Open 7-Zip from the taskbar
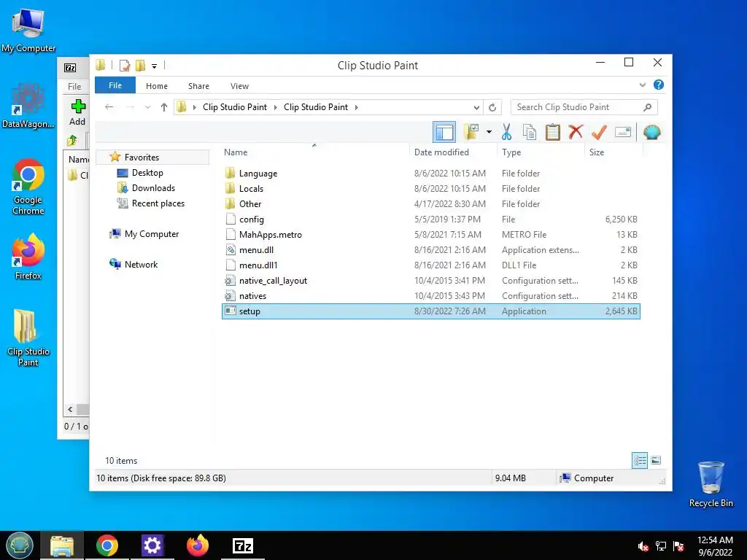Screen dimensions: 747x560 pyautogui.click(x=242, y=545)
